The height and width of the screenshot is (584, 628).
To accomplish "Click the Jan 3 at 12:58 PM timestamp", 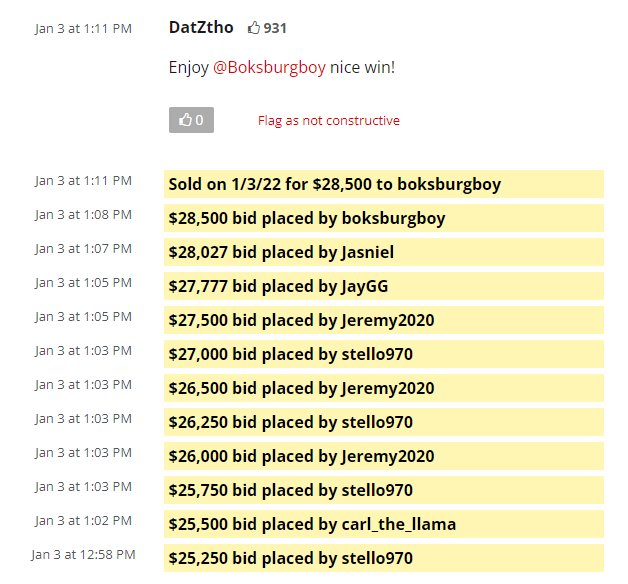I will coord(83,554).
